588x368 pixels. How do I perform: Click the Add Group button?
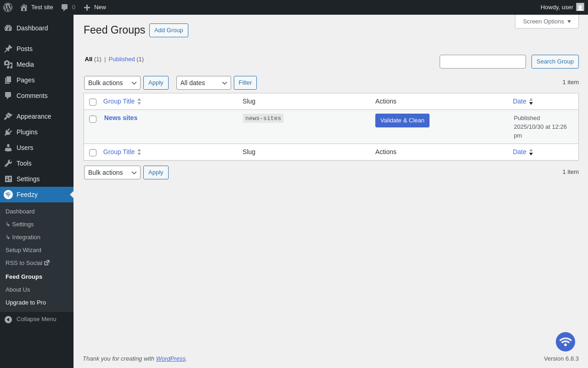pos(169,30)
